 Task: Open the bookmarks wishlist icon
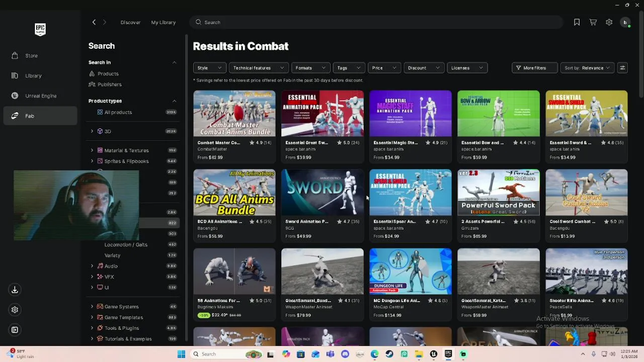click(x=577, y=22)
